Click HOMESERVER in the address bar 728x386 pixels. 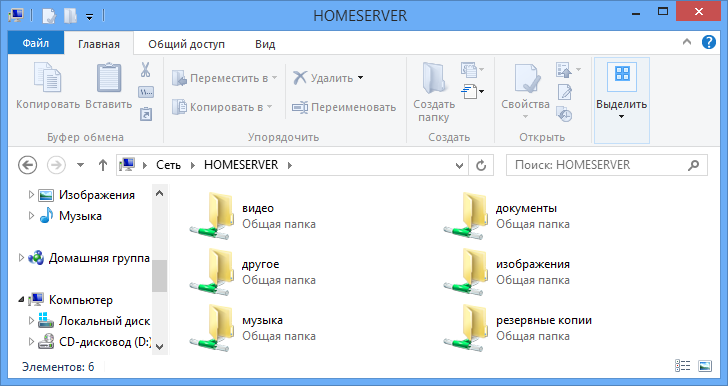click(x=241, y=165)
